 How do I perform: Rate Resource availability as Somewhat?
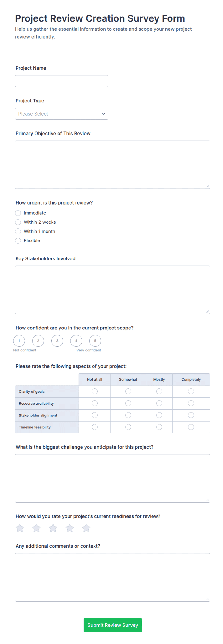pyautogui.click(x=128, y=404)
